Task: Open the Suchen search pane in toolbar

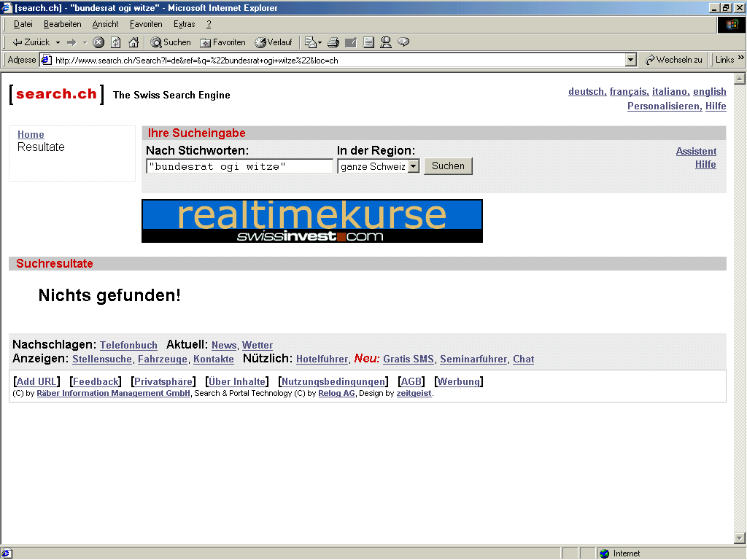Action: (171, 42)
